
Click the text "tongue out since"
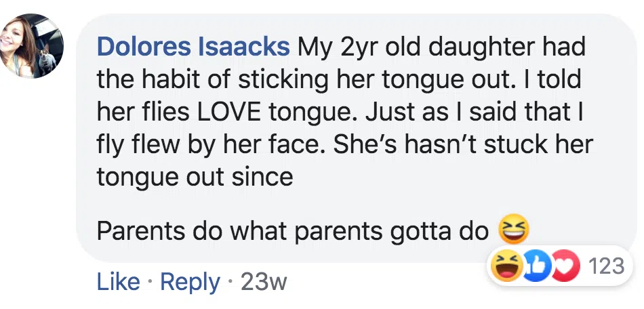[195, 177]
